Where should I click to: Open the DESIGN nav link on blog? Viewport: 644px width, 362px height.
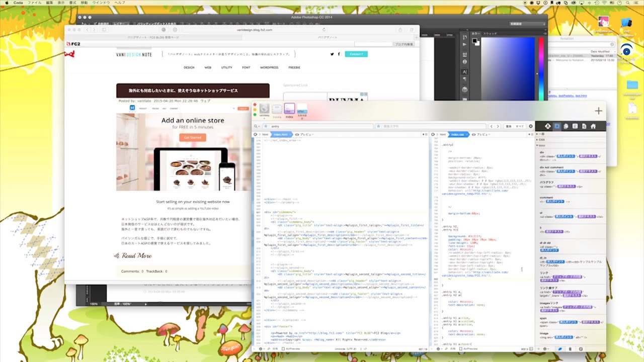point(189,67)
